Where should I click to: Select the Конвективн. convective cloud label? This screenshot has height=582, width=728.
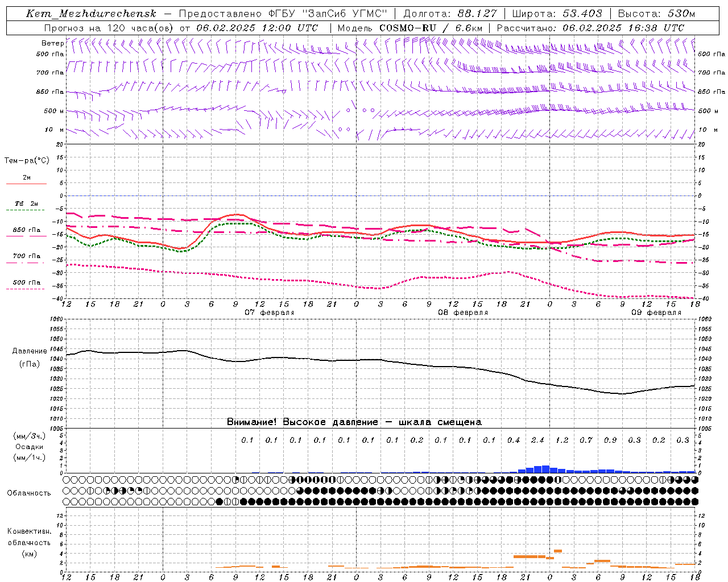point(29,531)
